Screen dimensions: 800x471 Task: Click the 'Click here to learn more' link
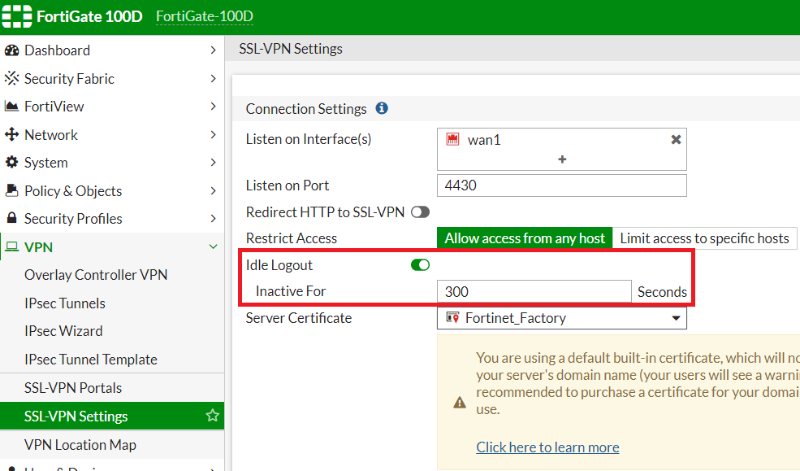click(547, 447)
